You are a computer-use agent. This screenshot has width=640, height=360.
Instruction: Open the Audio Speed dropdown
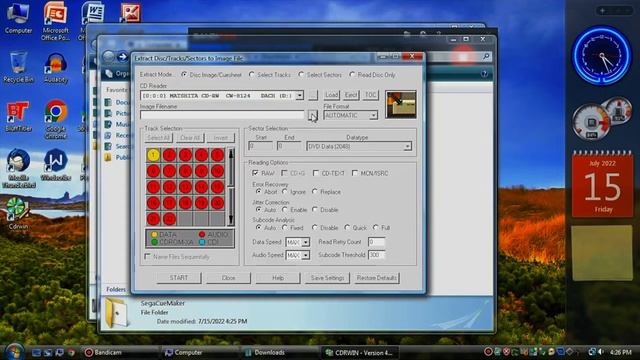(x=305, y=255)
